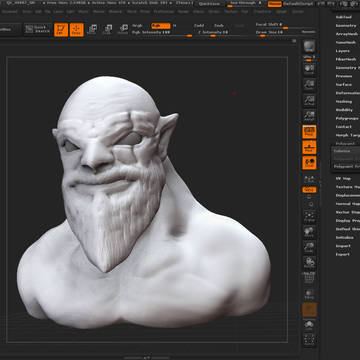Click Polypaint From Texture button
This screenshot has width=360, height=360.
tap(347, 166)
